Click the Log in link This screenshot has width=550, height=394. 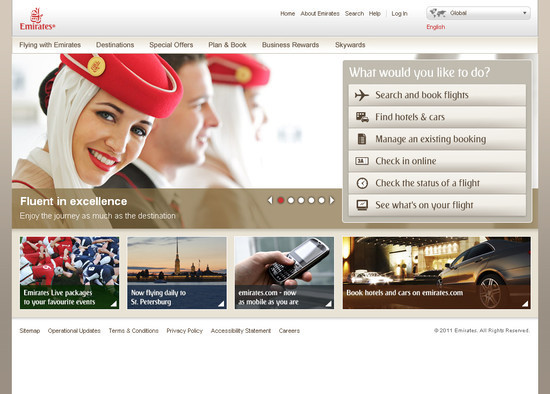[x=400, y=14]
